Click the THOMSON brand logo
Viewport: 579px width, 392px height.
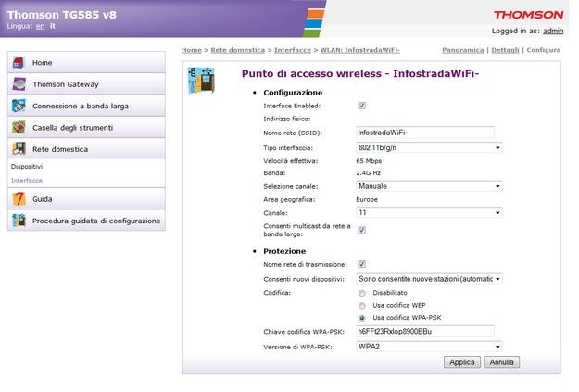(528, 15)
